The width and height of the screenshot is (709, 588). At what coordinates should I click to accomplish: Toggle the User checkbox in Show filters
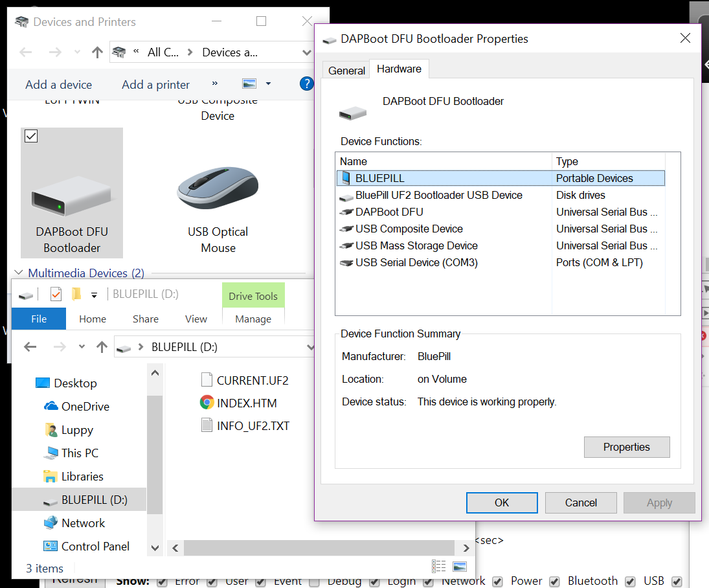click(212, 582)
